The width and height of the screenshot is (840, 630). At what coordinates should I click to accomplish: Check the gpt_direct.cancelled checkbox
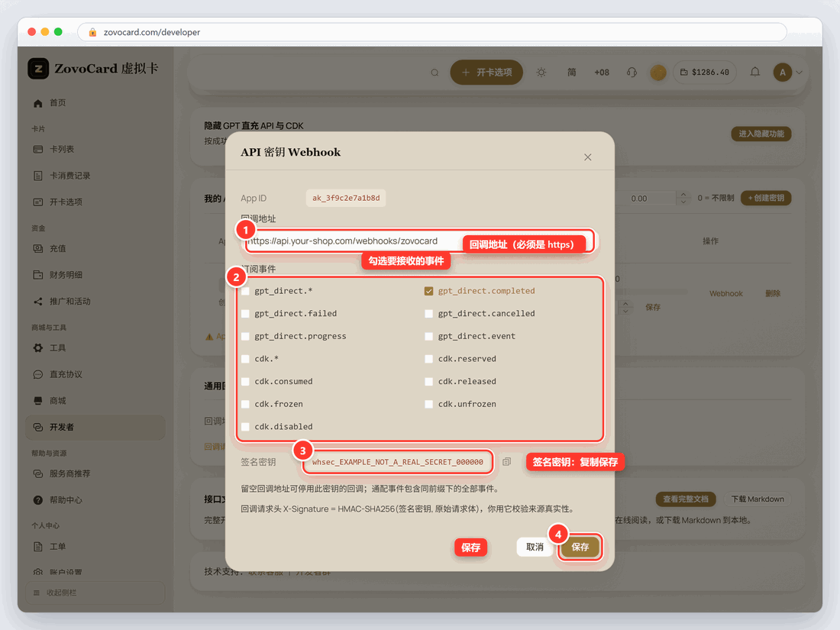(428, 313)
